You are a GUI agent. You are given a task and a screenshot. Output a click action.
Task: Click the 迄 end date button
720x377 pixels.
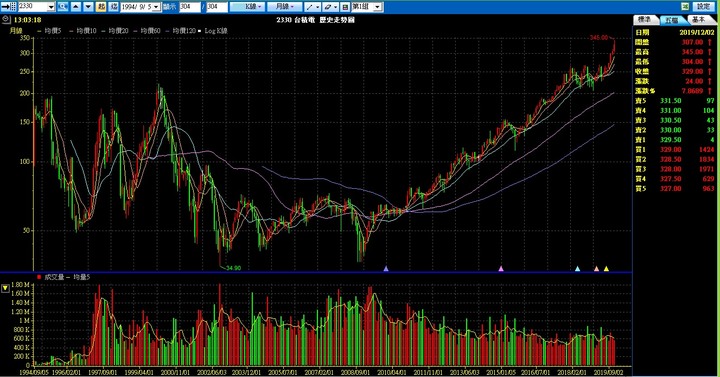click(114, 6)
